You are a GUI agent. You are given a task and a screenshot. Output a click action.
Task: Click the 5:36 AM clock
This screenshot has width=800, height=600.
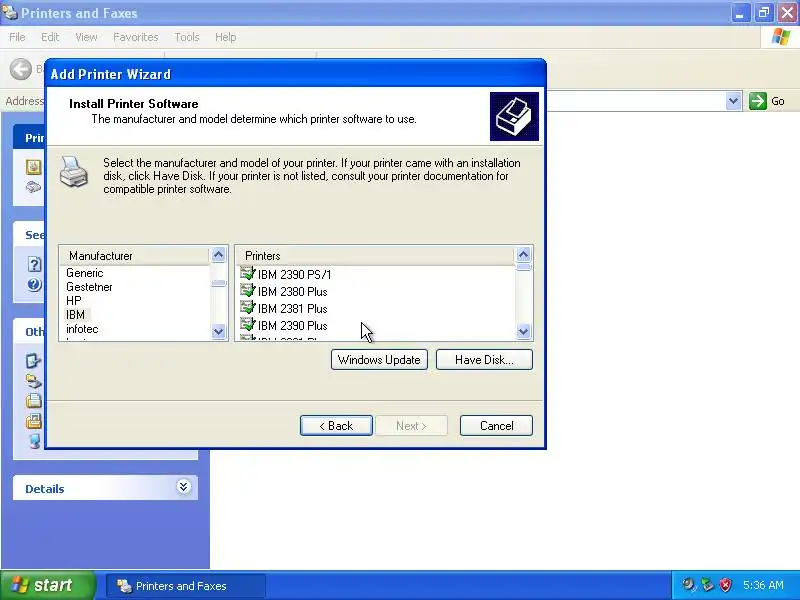pos(763,585)
